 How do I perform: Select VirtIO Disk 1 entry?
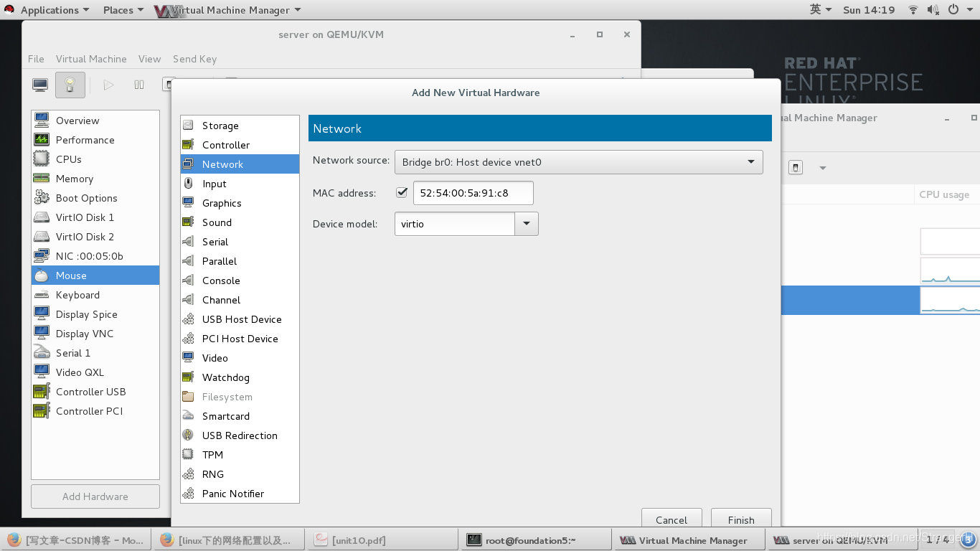[95, 217]
